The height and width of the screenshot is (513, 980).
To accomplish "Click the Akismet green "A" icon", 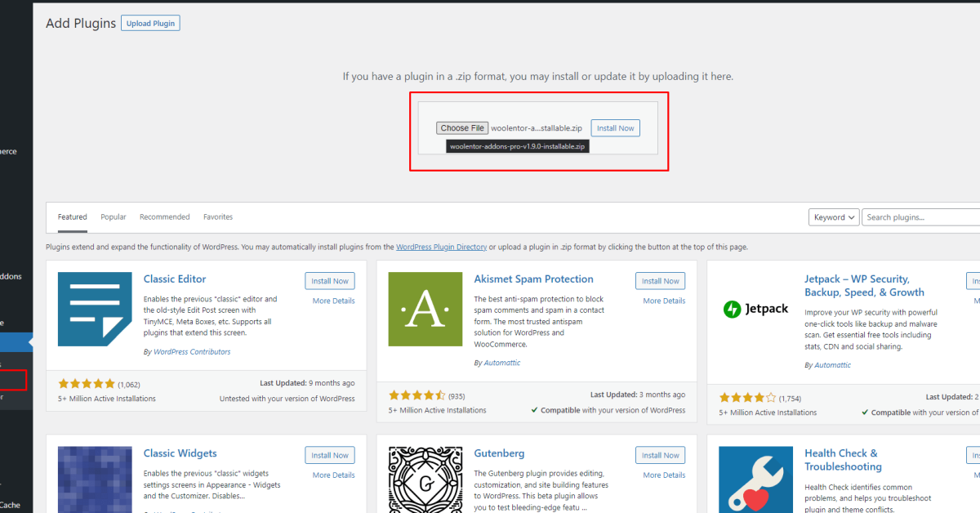I will (425, 309).
